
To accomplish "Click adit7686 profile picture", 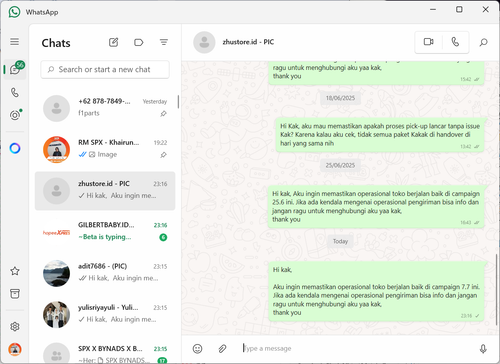I will (56, 273).
